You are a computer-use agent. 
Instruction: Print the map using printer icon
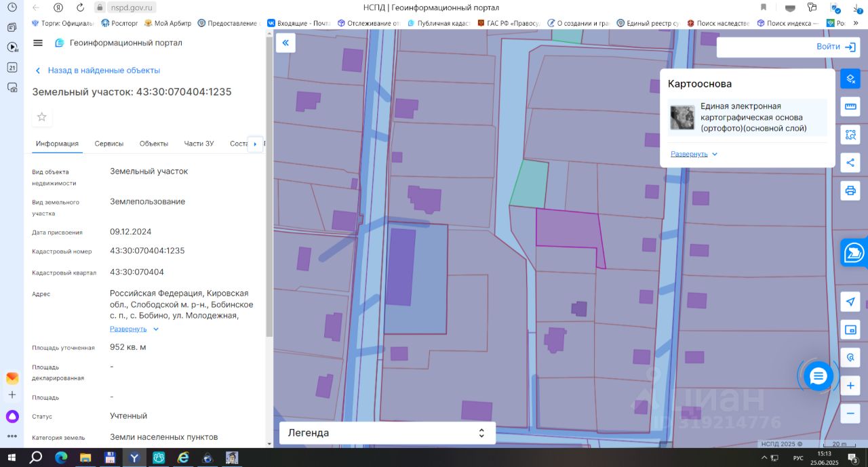coord(850,190)
